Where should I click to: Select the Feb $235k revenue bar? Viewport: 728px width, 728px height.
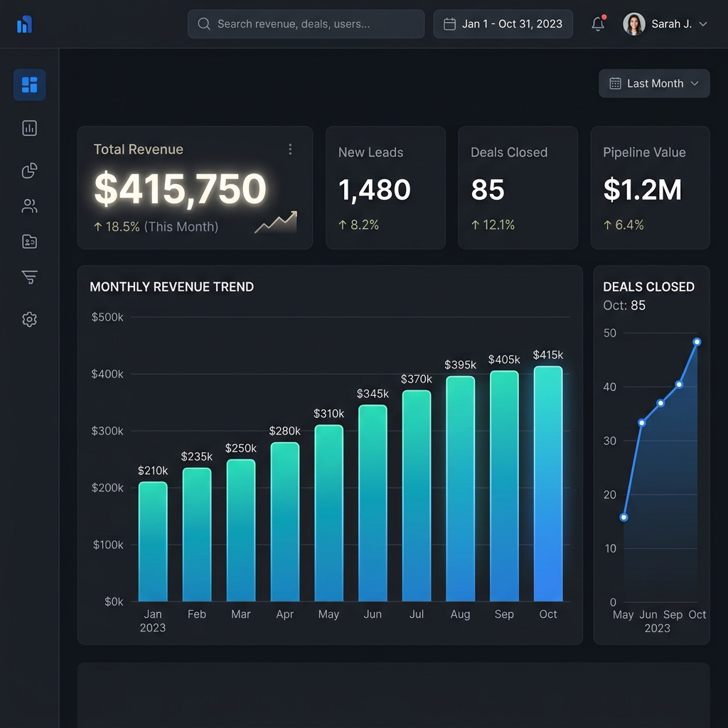[x=197, y=535]
